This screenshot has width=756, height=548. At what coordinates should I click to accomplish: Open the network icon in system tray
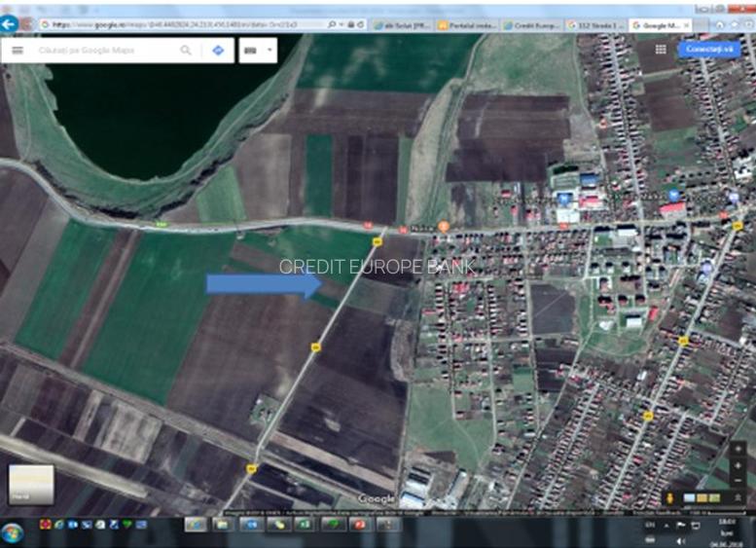[x=695, y=525]
